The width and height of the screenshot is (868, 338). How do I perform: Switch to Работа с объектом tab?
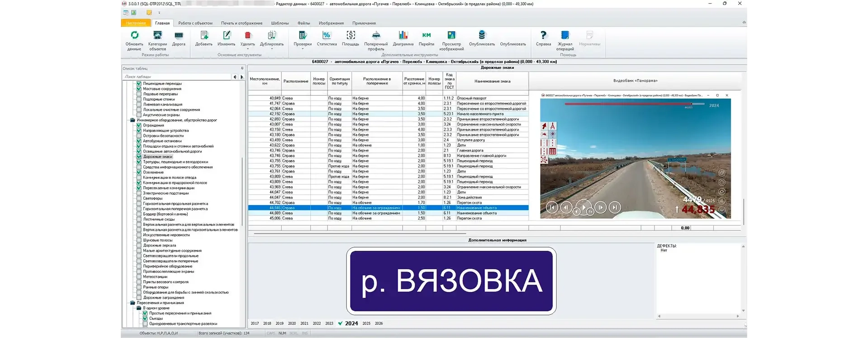click(x=195, y=23)
